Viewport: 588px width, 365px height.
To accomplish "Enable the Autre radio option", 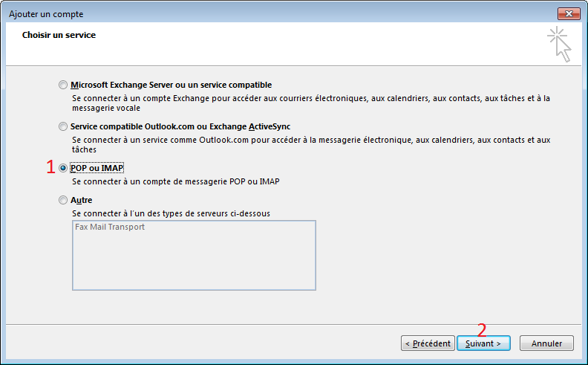I will click(62, 200).
